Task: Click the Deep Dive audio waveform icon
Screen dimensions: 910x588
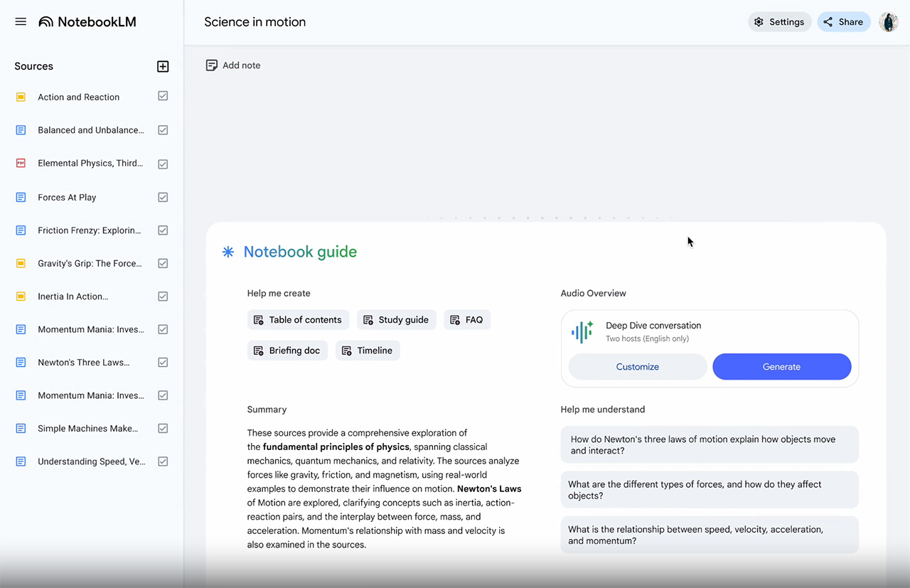Action: click(582, 332)
